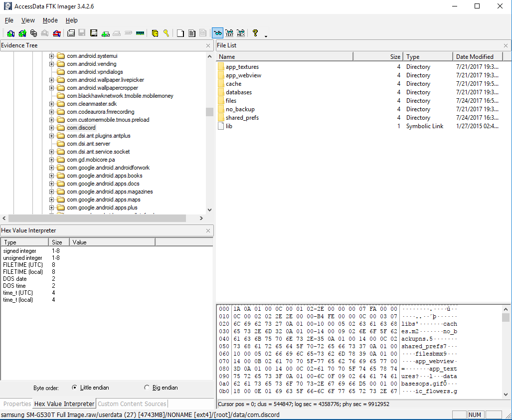Select com.blackhawknetwork.tmobile.mobilemoney in tree
Viewport: 512px width, 420px height.
pos(120,96)
